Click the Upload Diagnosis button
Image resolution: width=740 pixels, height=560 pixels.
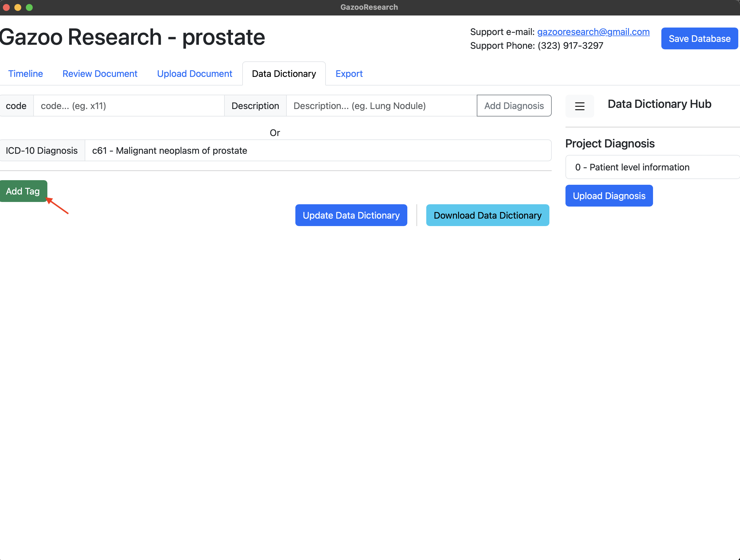point(609,196)
